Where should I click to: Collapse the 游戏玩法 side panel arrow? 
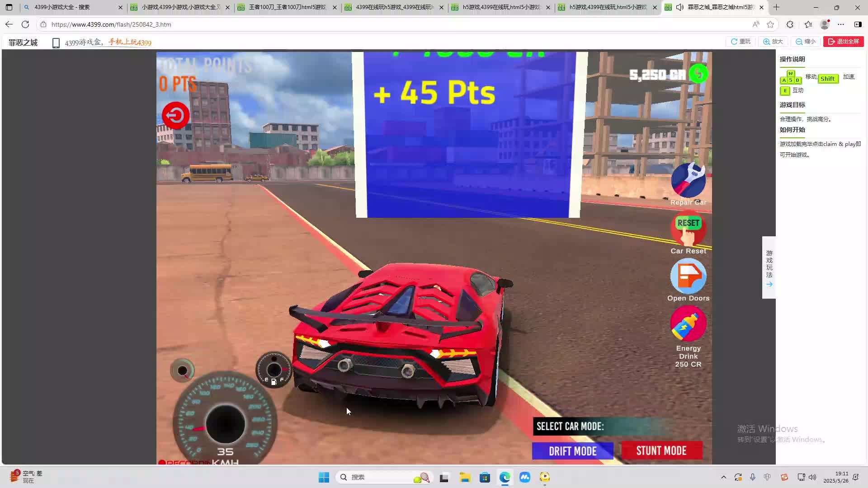click(769, 285)
